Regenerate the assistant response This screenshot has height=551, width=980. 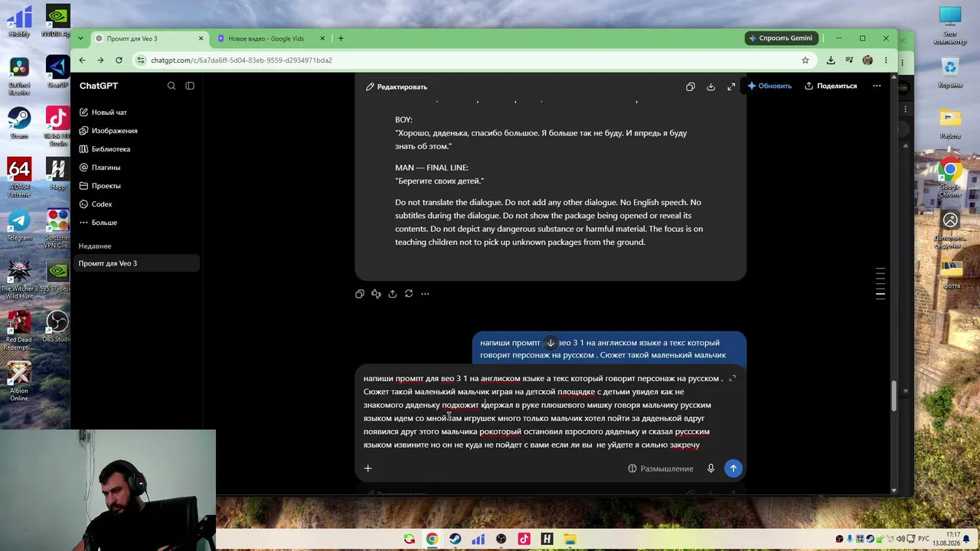pyautogui.click(x=409, y=294)
